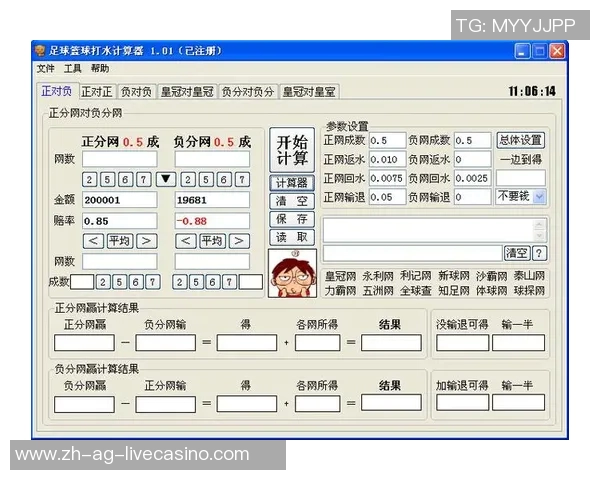This screenshot has width=600, height=480.
Task: Click the right arrow under 0.85 odds
Action: point(147,241)
